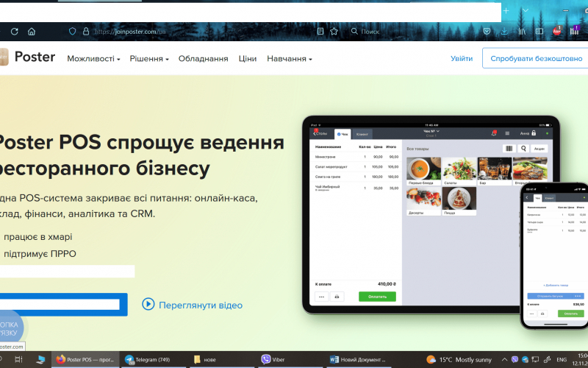Click the Столы back arrow on tablet
Image resolution: width=588 pixels, height=368 pixels.
coord(320,133)
